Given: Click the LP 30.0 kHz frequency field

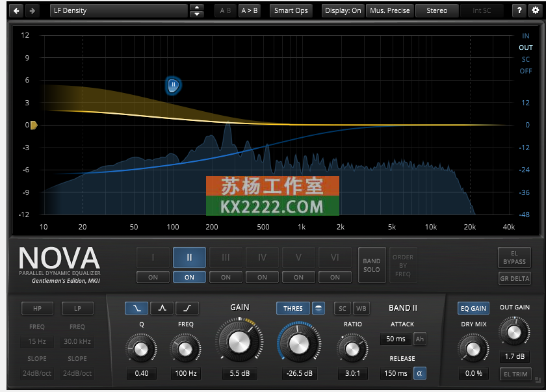Looking at the screenshot, I should (x=77, y=341).
